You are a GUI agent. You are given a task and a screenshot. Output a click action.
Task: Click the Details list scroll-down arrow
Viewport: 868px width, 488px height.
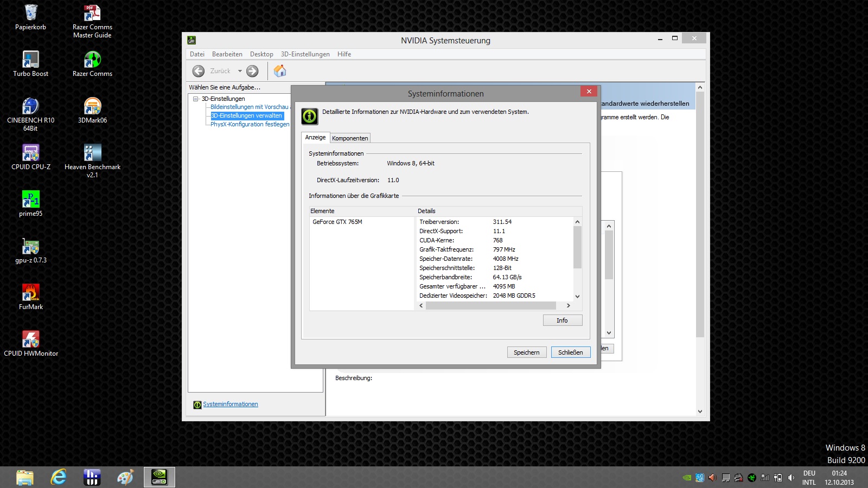577,296
